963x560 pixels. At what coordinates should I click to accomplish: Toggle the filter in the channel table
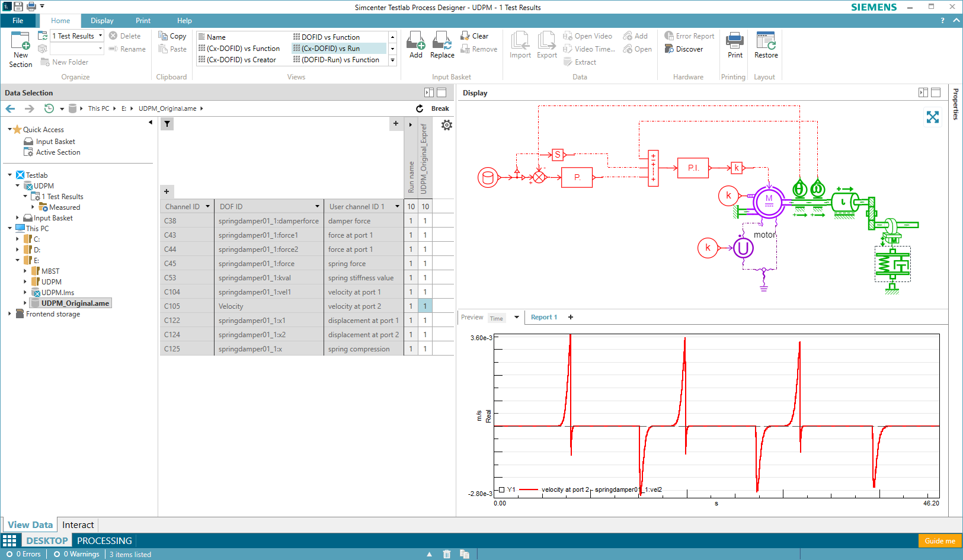click(x=167, y=123)
